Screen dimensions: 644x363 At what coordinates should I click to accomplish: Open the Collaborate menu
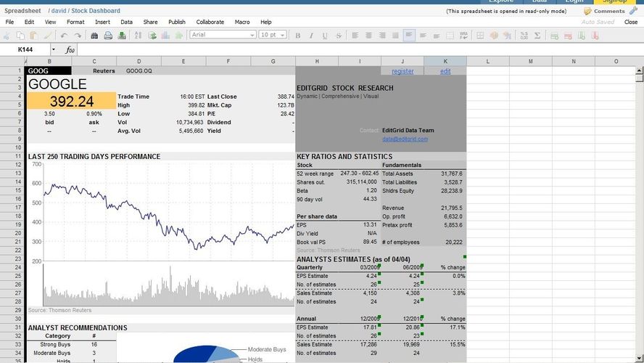click(x=210, y=22)
